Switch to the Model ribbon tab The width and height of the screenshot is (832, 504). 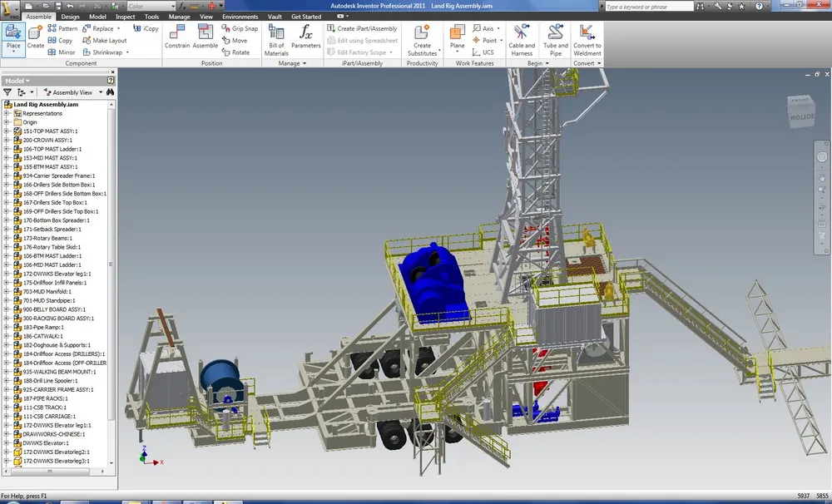click(97, 17)
